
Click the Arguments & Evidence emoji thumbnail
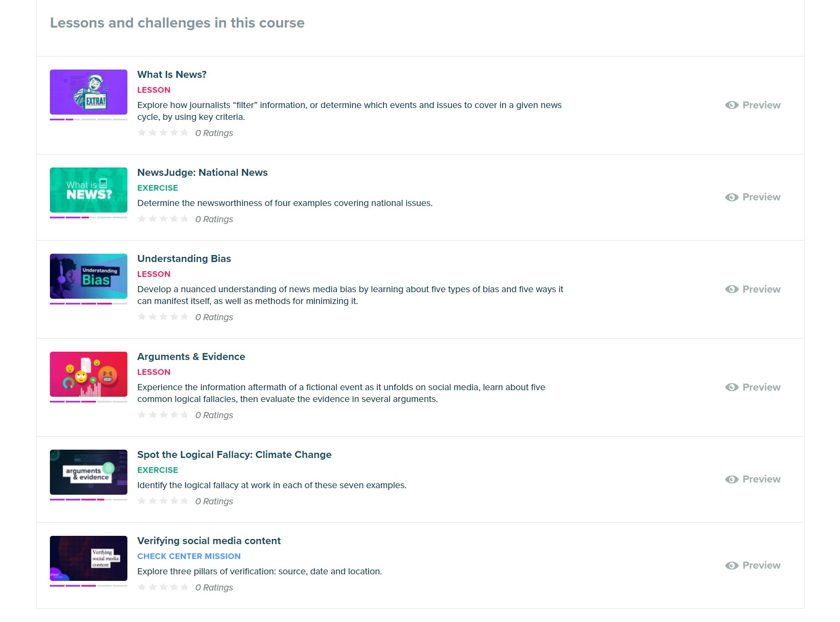88,374
